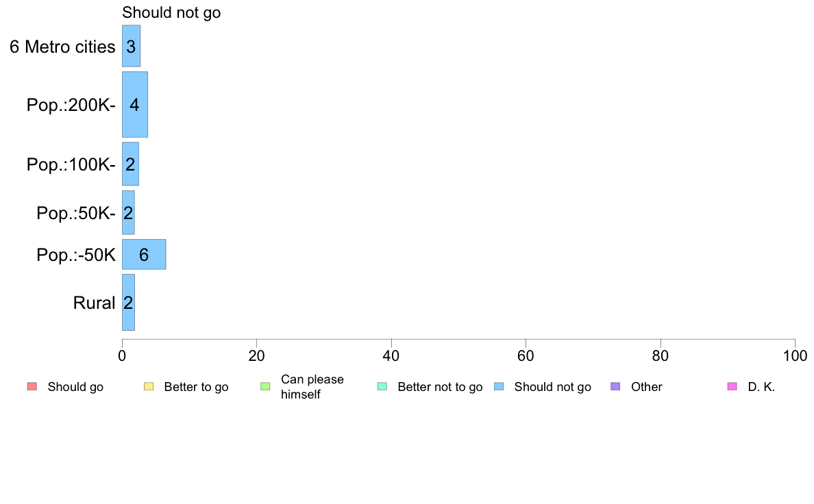The image size is (814, 504).
Task: Click the pink D. K. legend swatch
Action: click(732, 387)
